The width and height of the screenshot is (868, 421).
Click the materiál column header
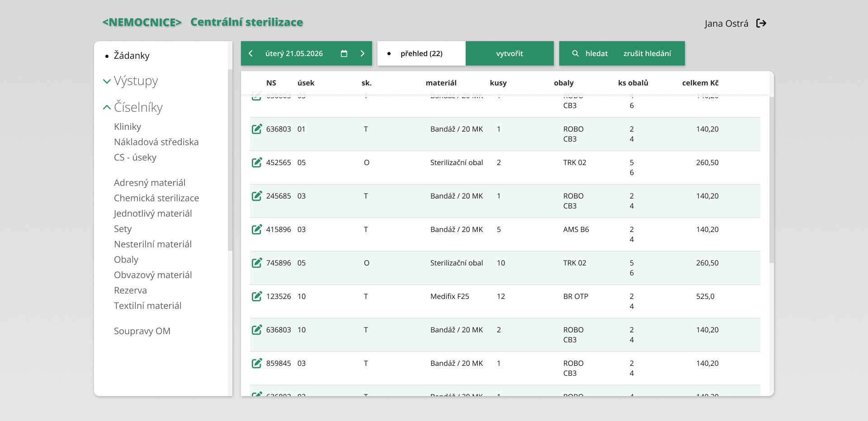441,83
